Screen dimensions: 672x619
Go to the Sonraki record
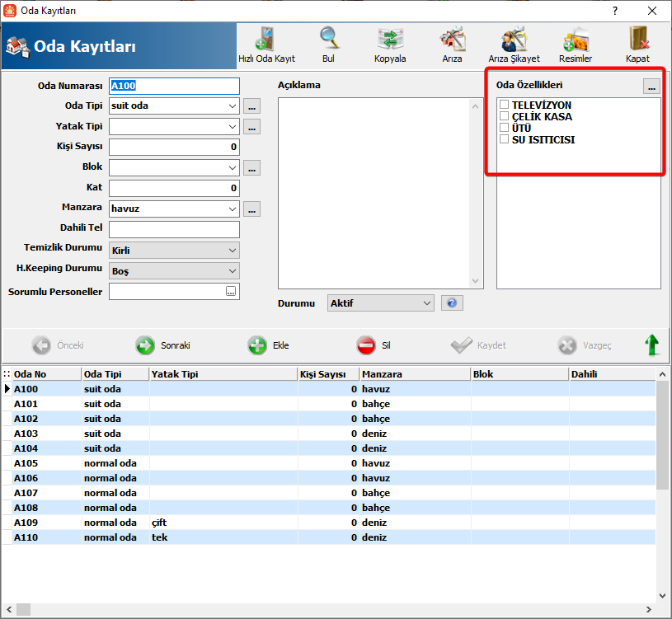[x=163, y=345]
